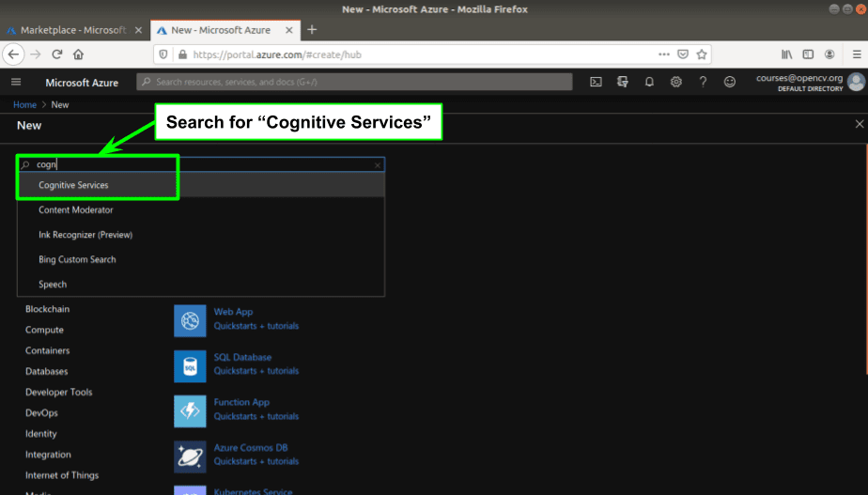View the site security padlock info
The image size is (868, 495).
(182, 54)
